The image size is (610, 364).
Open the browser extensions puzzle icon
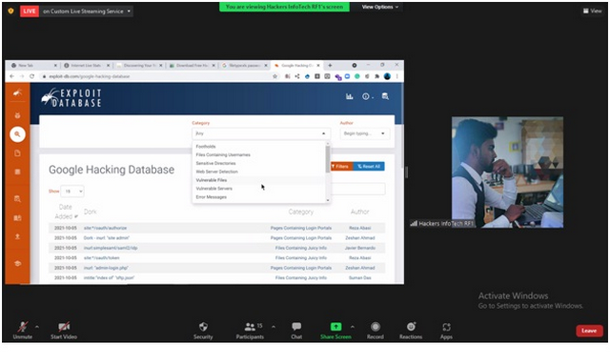click(376, 76)
